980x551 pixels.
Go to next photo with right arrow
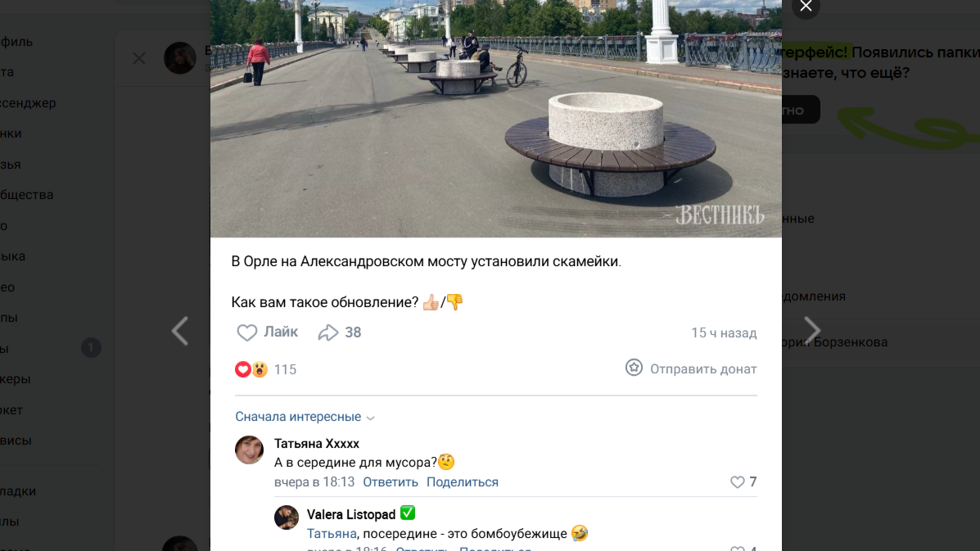(x=812, y=331)
